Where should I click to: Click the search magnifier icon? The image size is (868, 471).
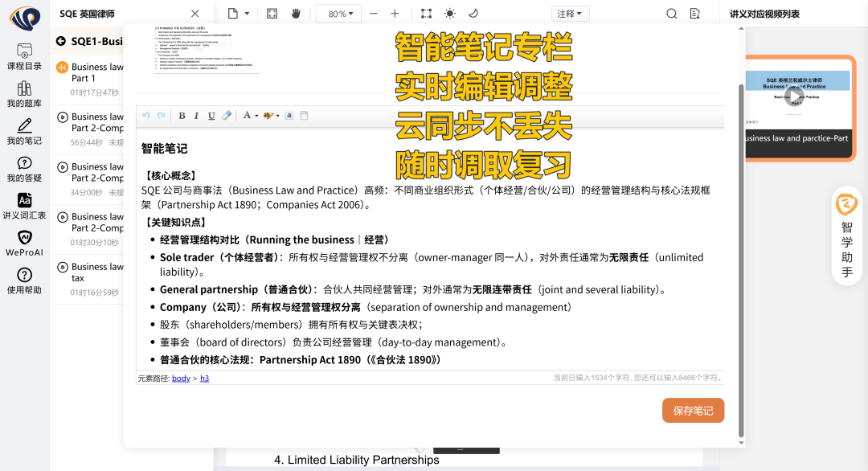coord(672,14)
